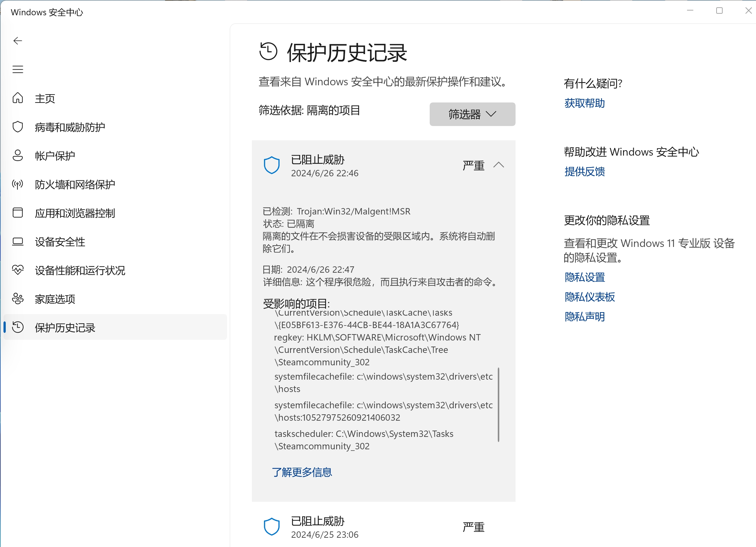This screenshot has height=547, width=756.
Task: Click the shield icon for 病毒和威胁防护
Action: click(18, 127)
